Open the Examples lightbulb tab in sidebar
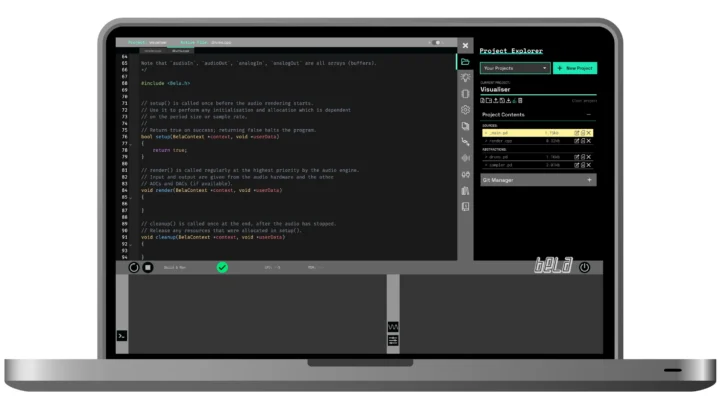Image resolution: width=720 pixels, height=407 pixels. point(465,77)
